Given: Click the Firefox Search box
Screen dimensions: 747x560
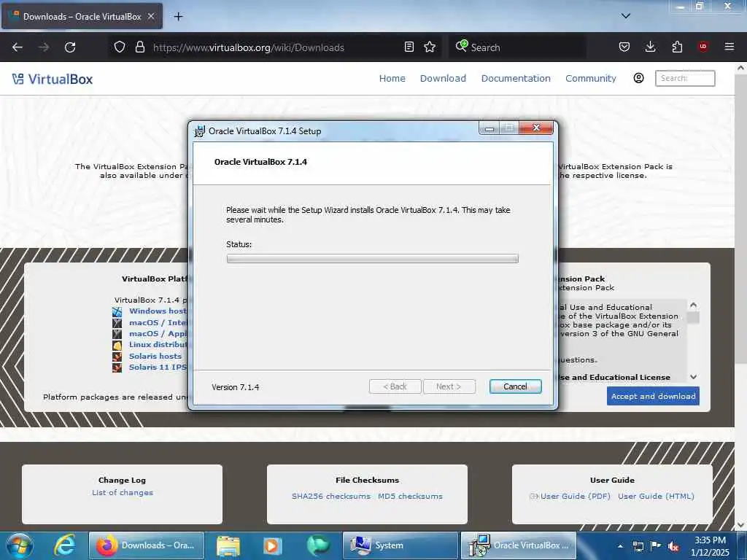Looking at the screenshot, I should pyautogui.click(x=517, y=47).
